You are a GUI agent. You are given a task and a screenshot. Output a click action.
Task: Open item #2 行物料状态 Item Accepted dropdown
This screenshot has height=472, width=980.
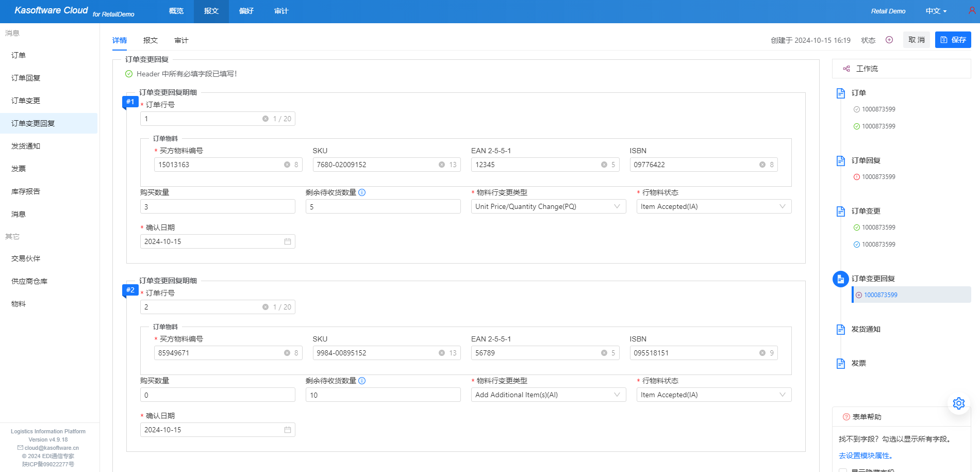click(x=713, y=395)
